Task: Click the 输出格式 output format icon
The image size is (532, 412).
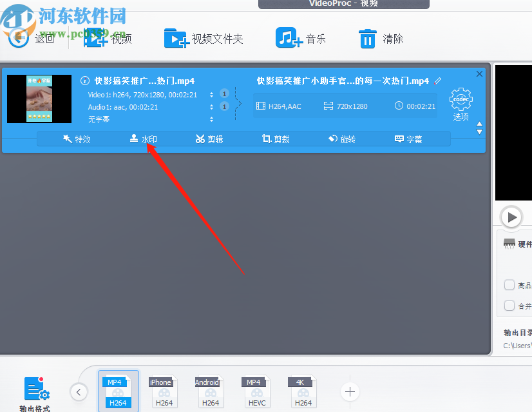Action: 35,389
